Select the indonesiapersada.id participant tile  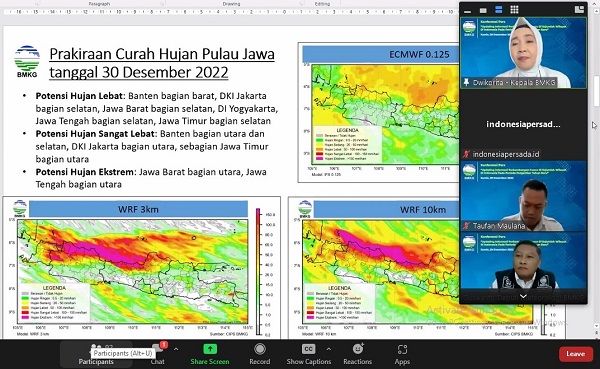523,124
